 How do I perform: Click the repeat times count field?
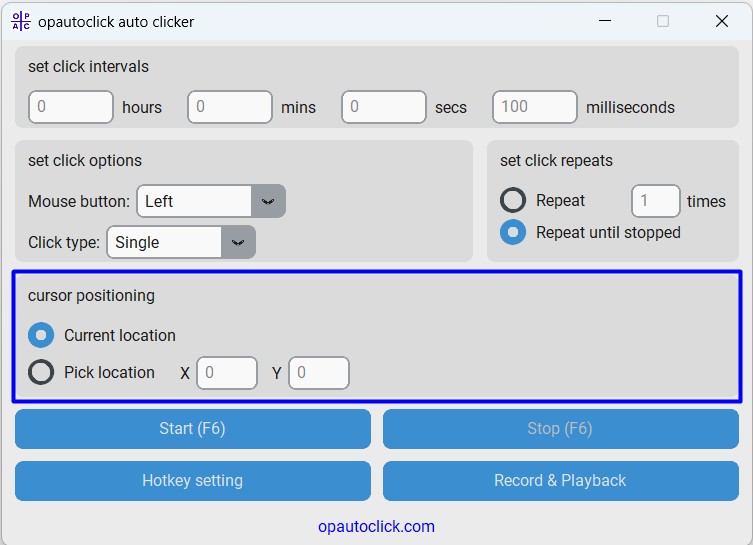pos(656,201)
